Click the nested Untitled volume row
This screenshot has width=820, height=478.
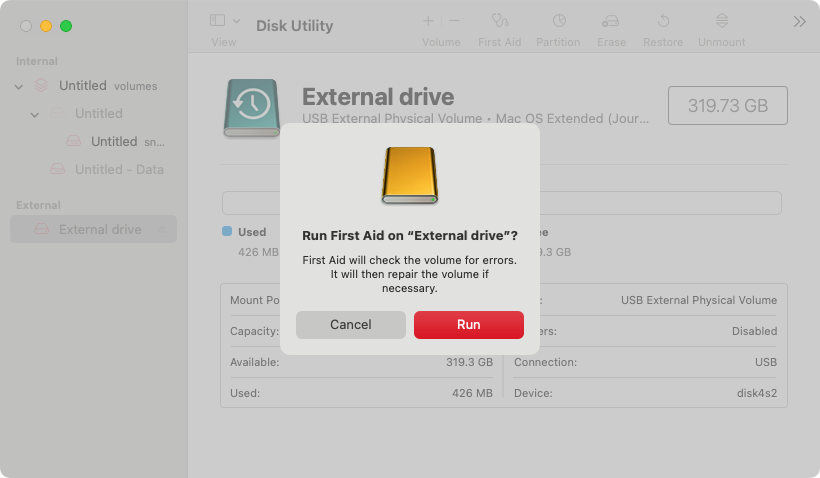(94, 113)
